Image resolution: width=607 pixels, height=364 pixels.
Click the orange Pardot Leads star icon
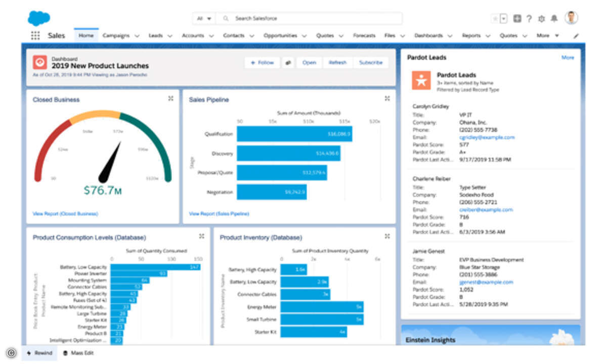tap(421, 80)
